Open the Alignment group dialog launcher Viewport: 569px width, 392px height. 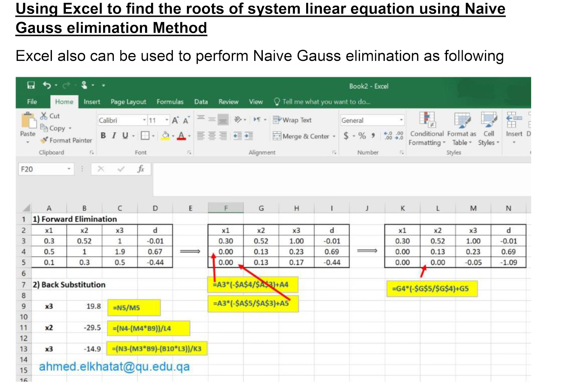point(334,152)
